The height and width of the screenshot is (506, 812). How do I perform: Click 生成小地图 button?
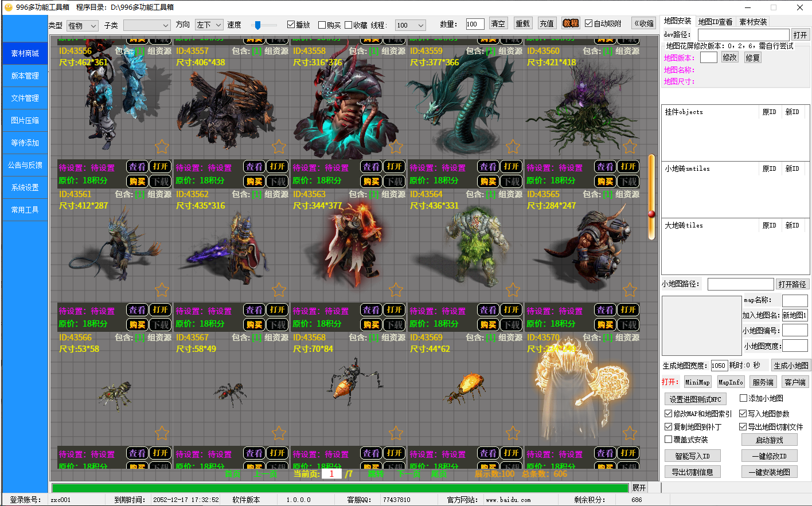click(791, 365)
